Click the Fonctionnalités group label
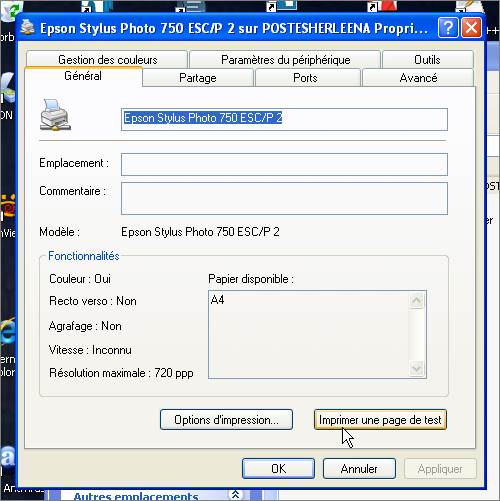 coord(84,256)
